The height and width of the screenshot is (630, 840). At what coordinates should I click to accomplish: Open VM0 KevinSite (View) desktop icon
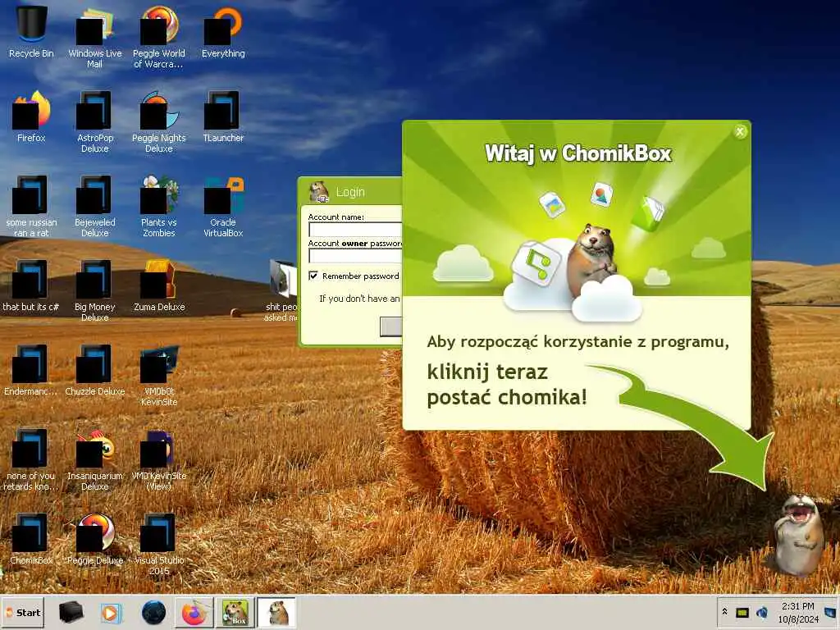click(x=158, y=459)
